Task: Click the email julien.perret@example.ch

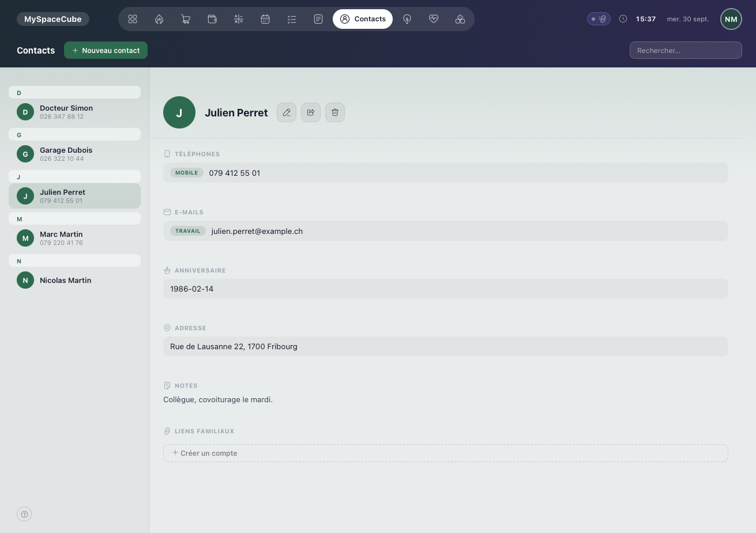Action: (257, 231)
